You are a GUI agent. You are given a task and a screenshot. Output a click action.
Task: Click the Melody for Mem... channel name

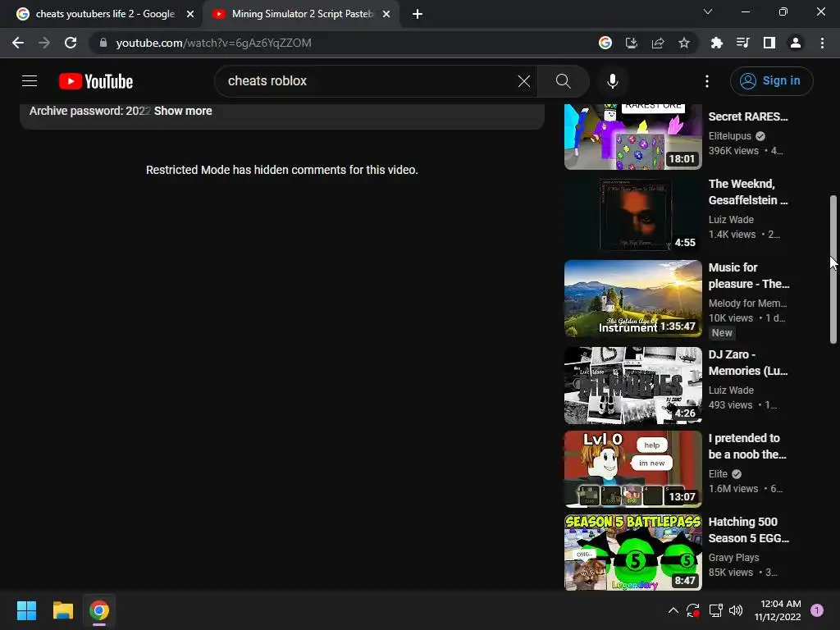point(747,304)
